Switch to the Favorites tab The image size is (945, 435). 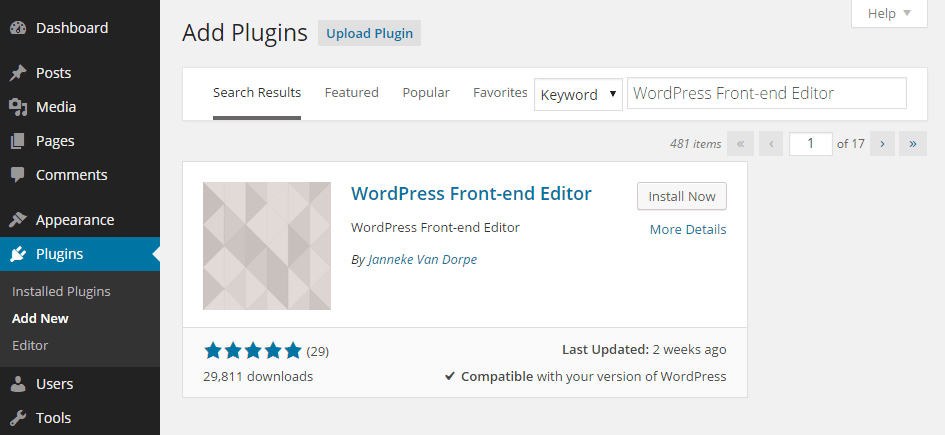500,93
